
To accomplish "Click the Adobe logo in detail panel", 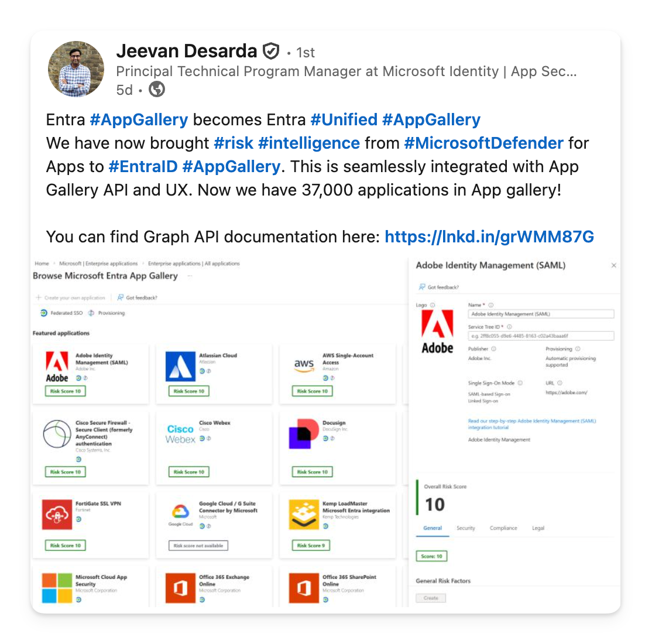I will click(x=437, y=331).
